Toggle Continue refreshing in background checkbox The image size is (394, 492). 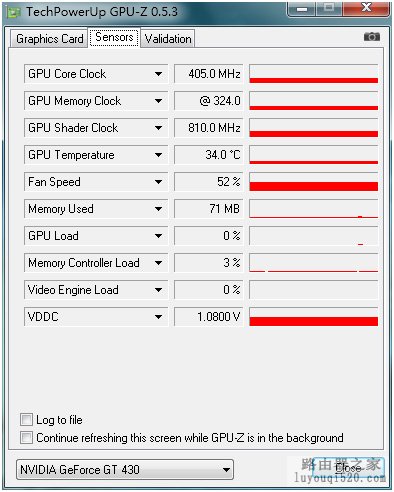26,437
